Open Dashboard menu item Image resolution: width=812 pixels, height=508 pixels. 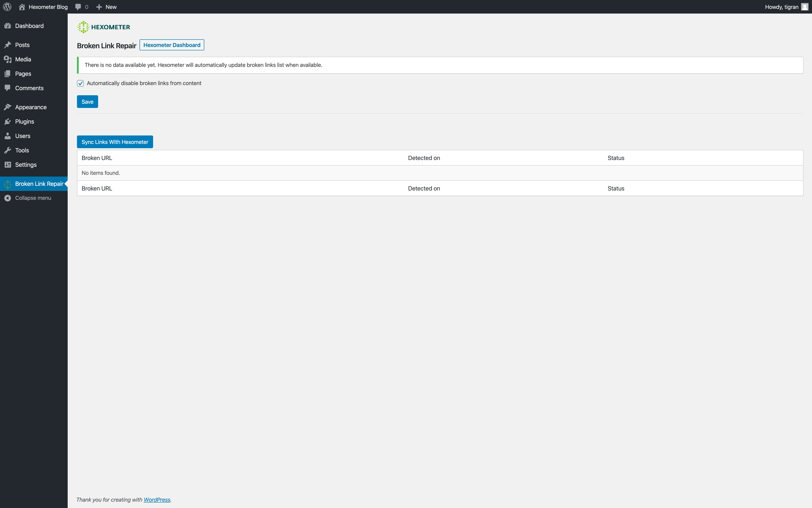[34, 26]
